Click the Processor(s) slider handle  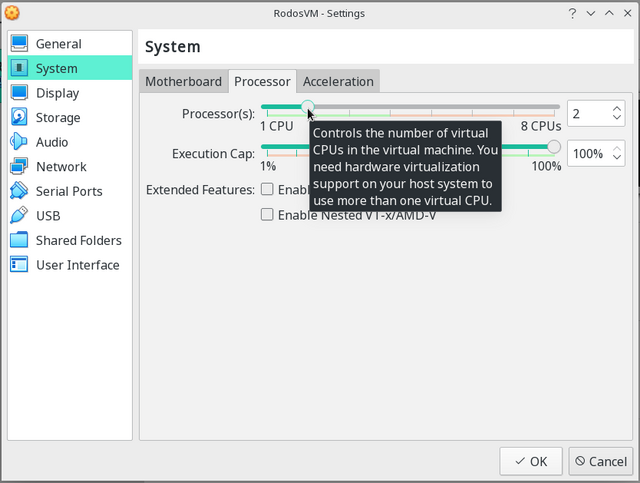(307, 106)
